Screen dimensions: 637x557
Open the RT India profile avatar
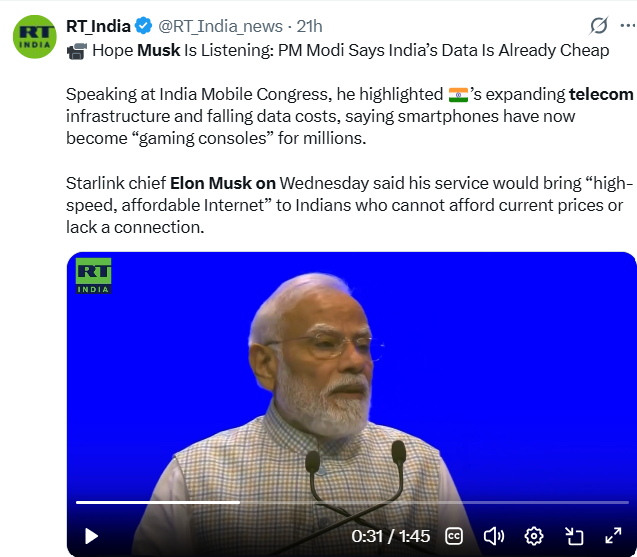coord(35,37)
